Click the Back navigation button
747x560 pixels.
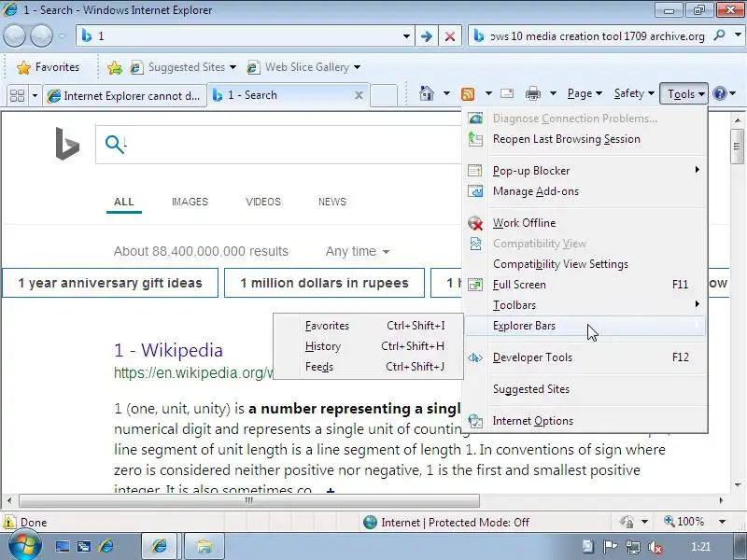coord(14,36)
